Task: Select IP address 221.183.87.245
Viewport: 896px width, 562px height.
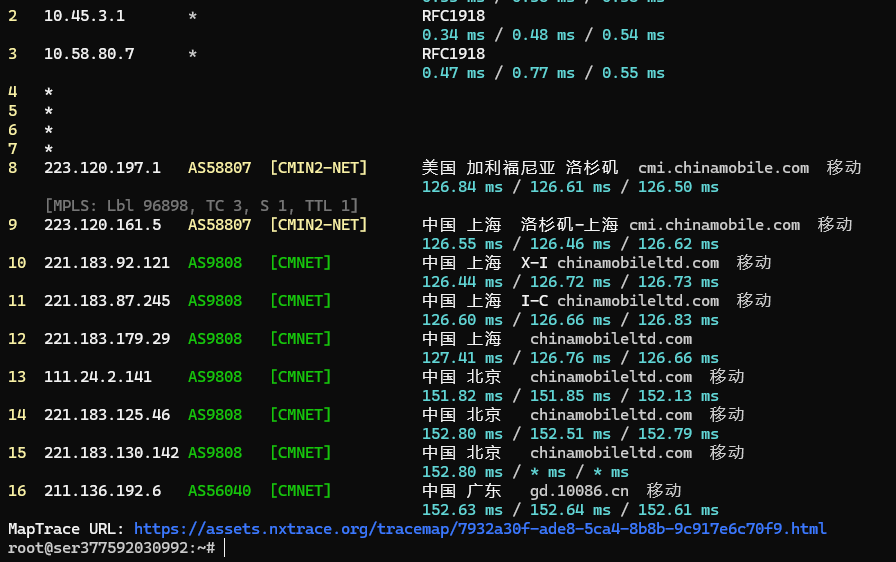Action: [x=107, y=301]
